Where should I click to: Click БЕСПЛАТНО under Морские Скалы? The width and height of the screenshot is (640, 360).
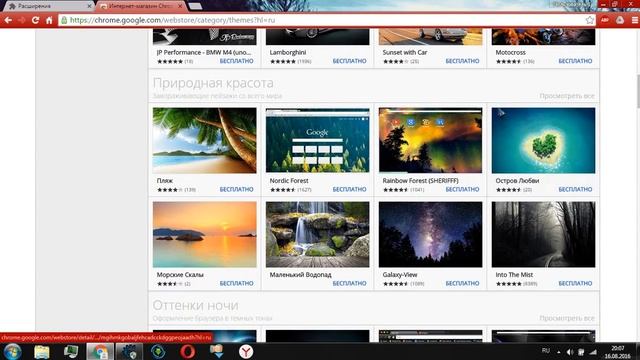(236, 283)
